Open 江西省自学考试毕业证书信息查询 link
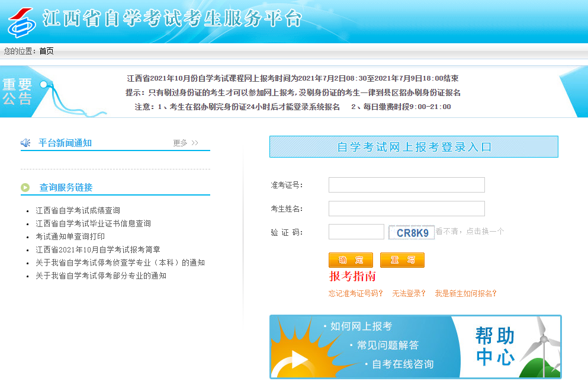 click(93, 223)
